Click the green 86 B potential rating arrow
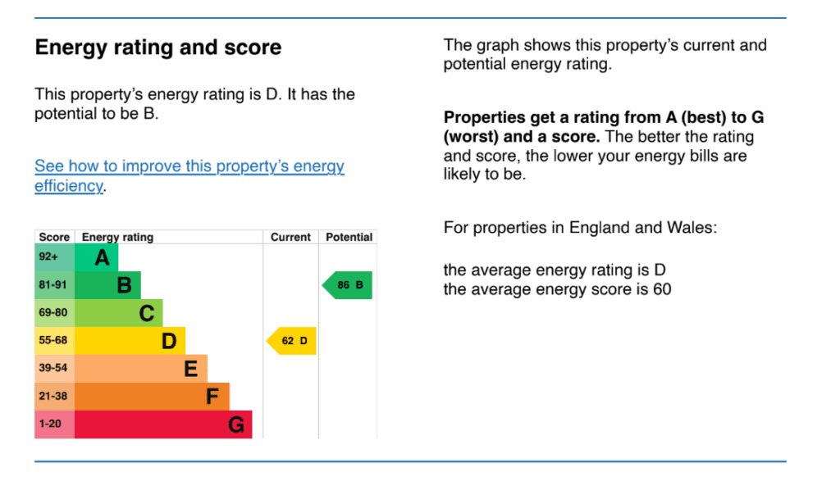This screenshot has width=840, height=504. pos(348,285)
